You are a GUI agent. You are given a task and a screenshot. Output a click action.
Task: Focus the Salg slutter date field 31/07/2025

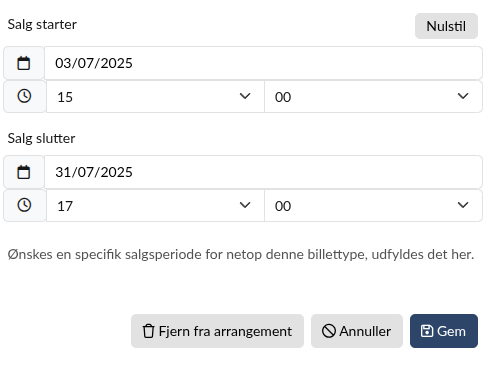(263, 172)
